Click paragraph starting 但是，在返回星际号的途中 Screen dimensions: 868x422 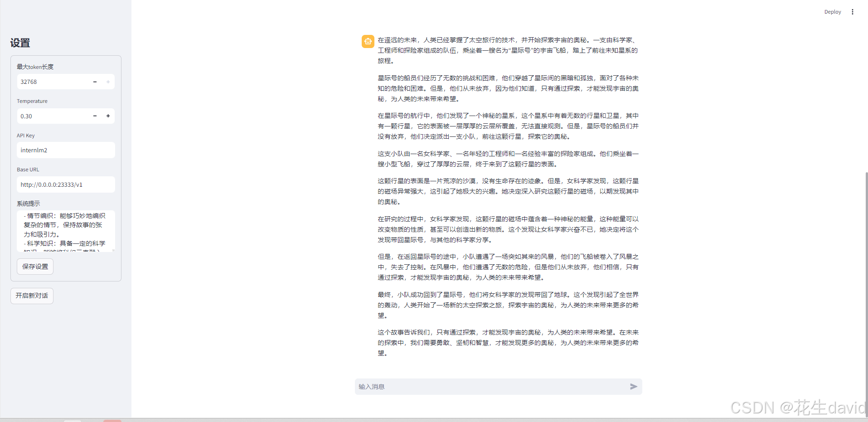pyautogui.click(x=508, y=267)
